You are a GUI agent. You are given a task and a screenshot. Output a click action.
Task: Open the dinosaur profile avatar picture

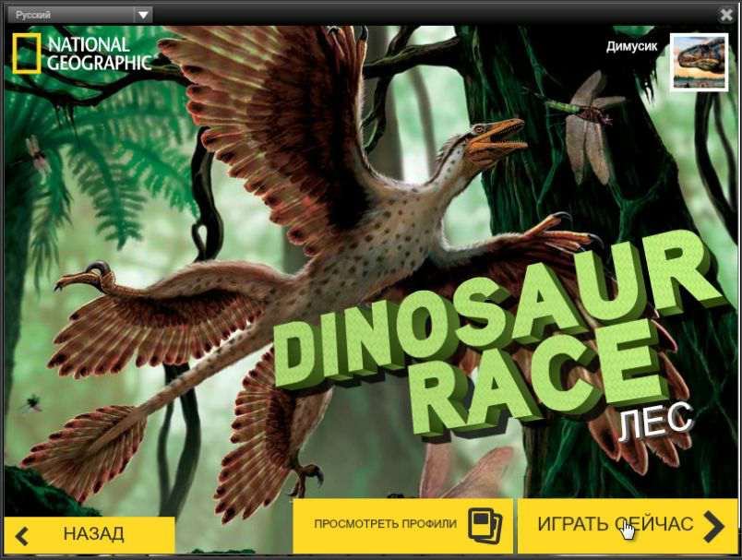point(699,62)
